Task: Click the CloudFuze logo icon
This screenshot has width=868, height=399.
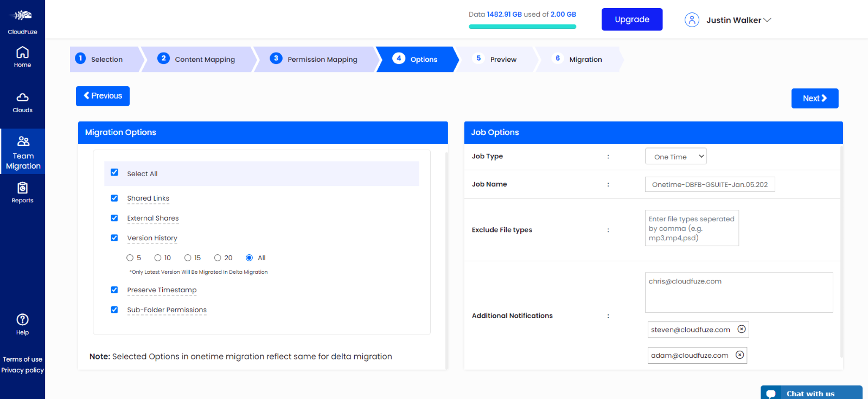Action: pyautogui.click(x=22, y=16)
